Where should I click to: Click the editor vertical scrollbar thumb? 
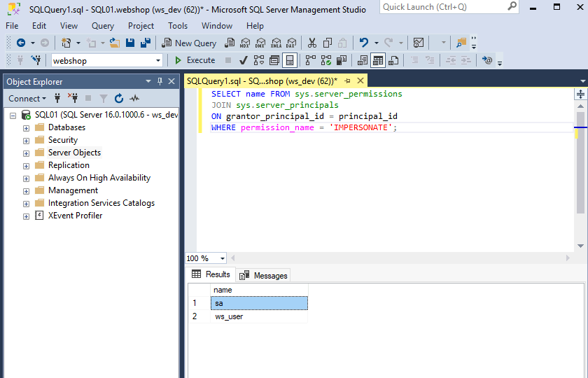tap(580, 162)
